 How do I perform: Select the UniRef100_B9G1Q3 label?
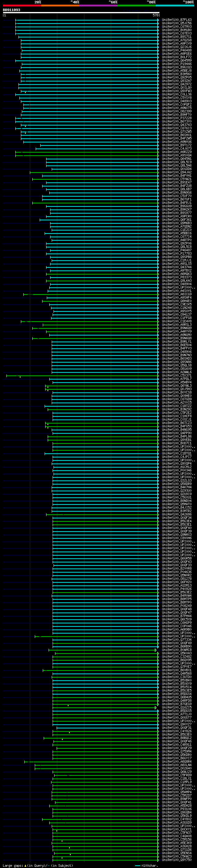(x=177, y=67)
